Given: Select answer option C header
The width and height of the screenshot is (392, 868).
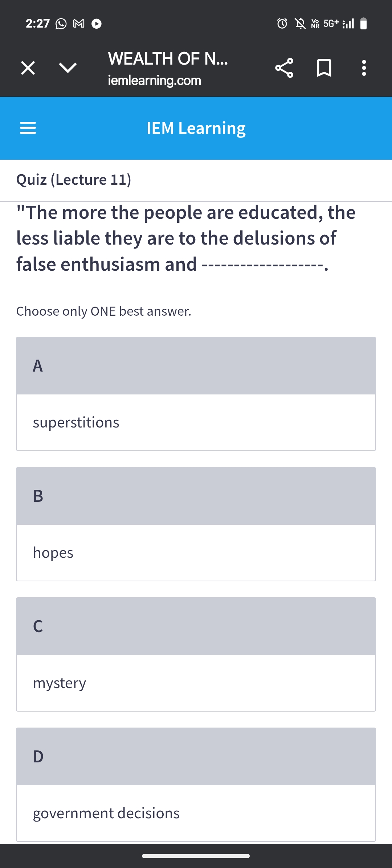Looking at the screenshot, I should click(196, 626).
